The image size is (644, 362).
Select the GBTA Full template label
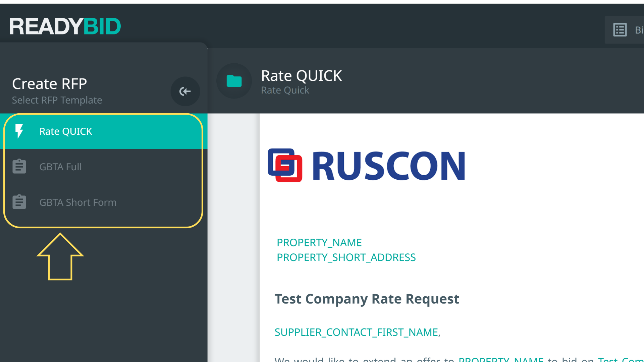click(x=60, y=167)
